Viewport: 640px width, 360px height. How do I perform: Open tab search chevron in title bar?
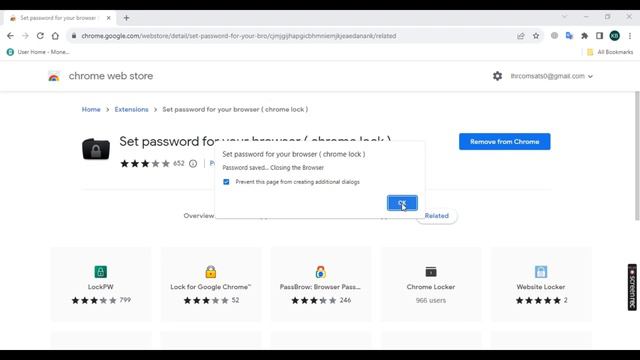pyautogui.click(x=564, y=17)
